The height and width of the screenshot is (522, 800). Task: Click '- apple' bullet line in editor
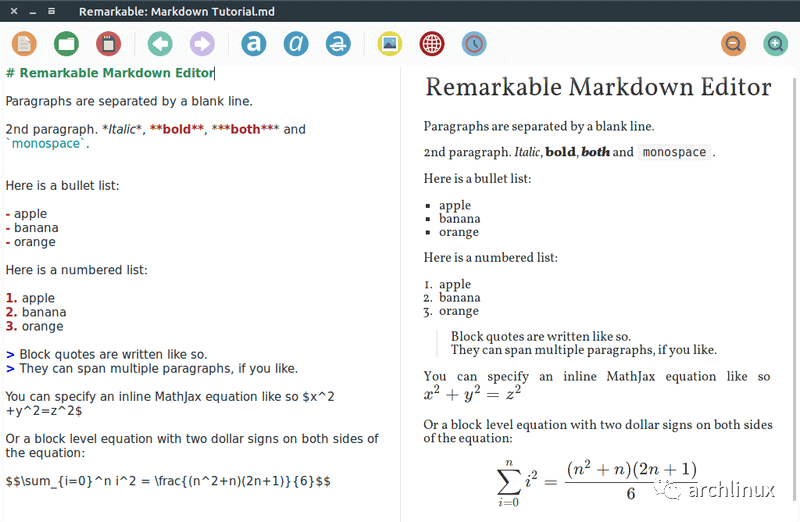[x=26, y=213]
